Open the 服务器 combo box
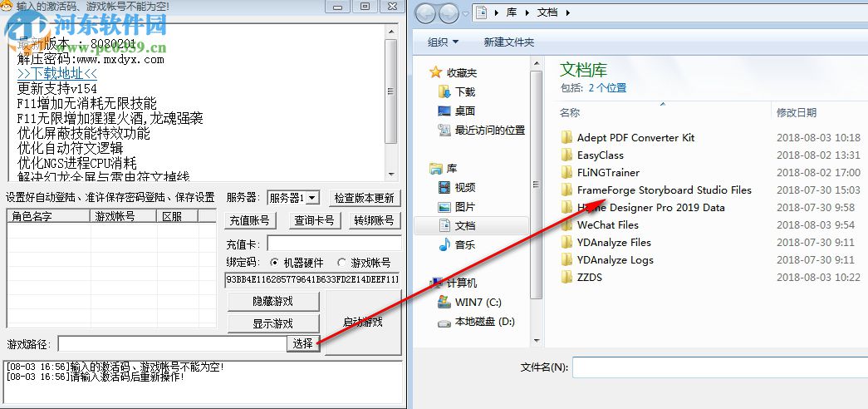This screenshot has width=868, height=409. point(293,197)
